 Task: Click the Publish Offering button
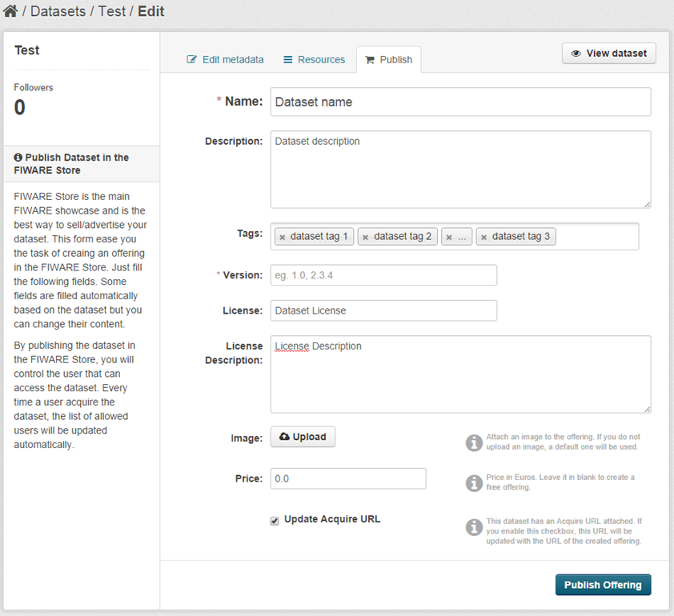[x=603, y=585]
